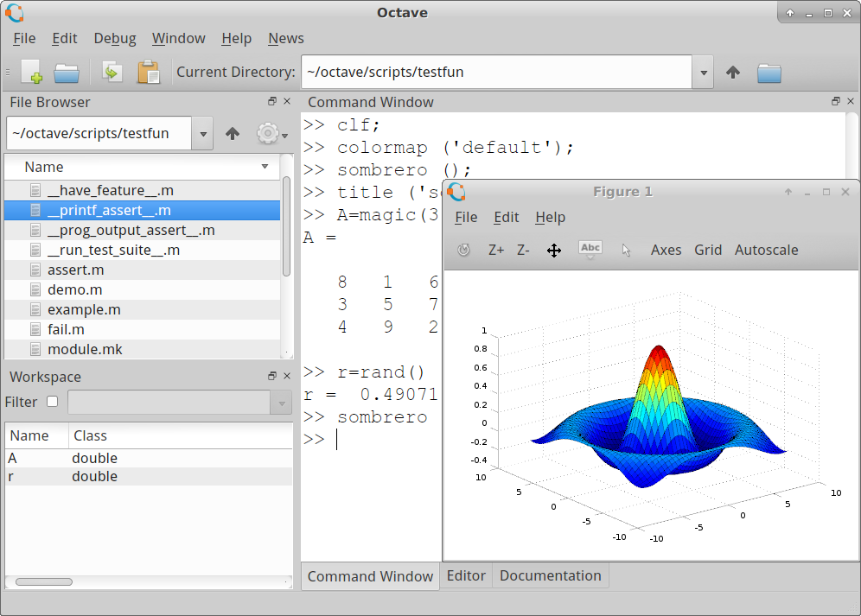This screenshot has height=616, width=861.
Task: Toggle Grid display in Figure 1
Action: (707, 250)
